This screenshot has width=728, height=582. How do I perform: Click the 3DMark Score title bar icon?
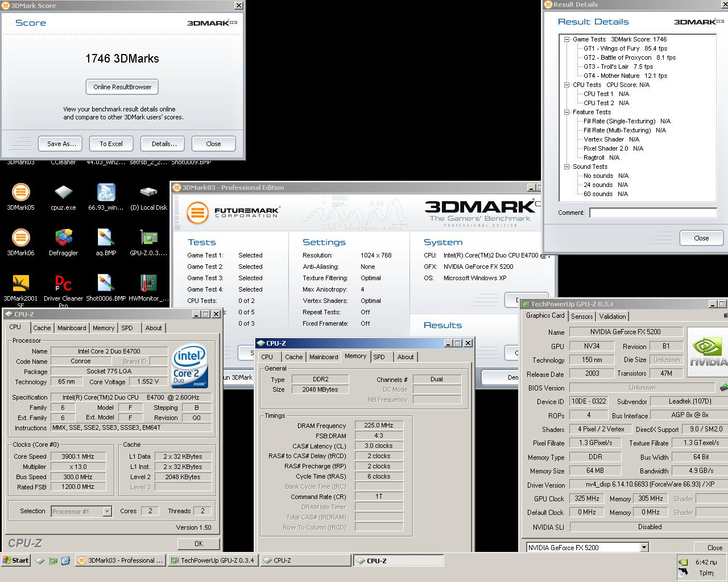(6, 6)
